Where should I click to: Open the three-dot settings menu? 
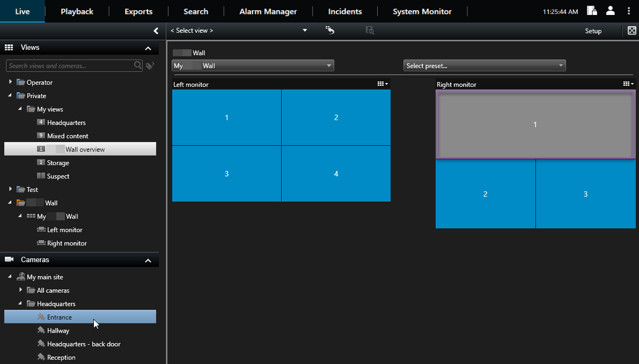[629, 11]
